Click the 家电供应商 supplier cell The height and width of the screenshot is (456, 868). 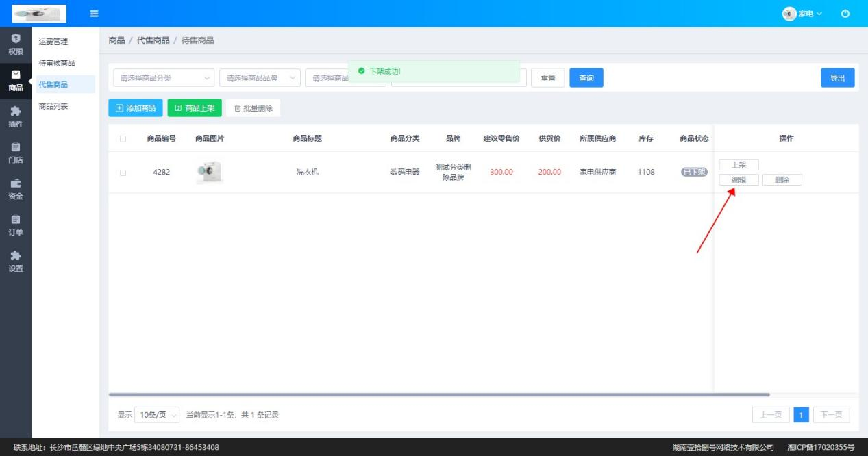(597, 173)
